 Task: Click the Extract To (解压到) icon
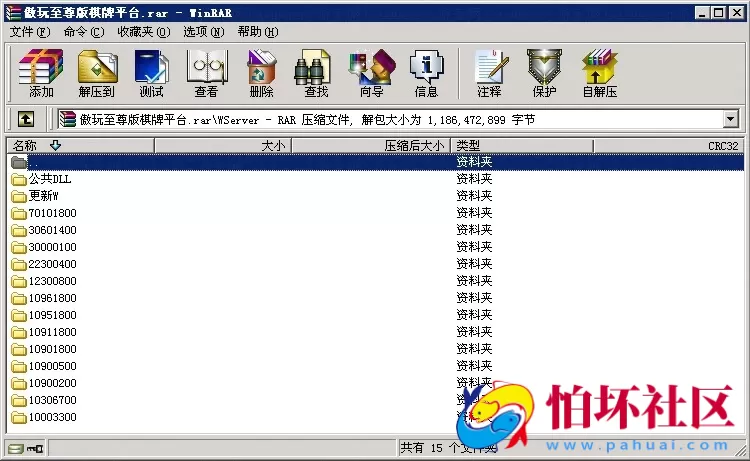coord(97,73)
